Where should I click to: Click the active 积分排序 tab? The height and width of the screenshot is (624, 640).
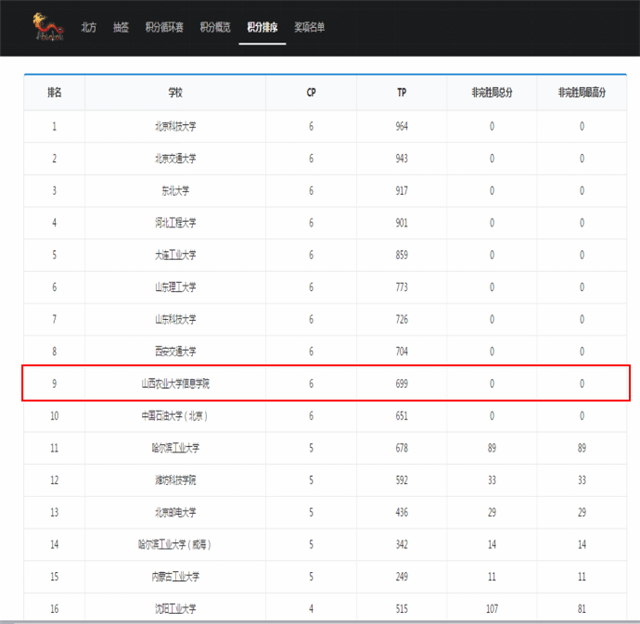pyautogui.click(x=262, y=27)
